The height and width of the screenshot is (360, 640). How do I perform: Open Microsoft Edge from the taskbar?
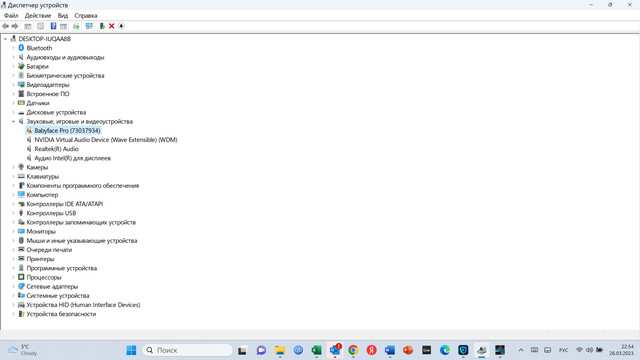click(x=445, y=350)
